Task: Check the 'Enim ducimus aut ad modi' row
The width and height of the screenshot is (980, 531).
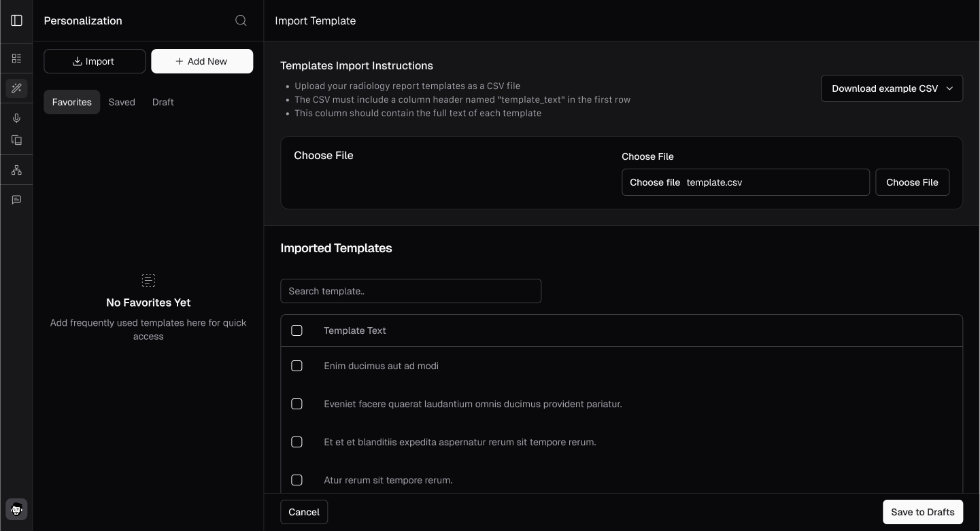Action: [x=297, y=366]
